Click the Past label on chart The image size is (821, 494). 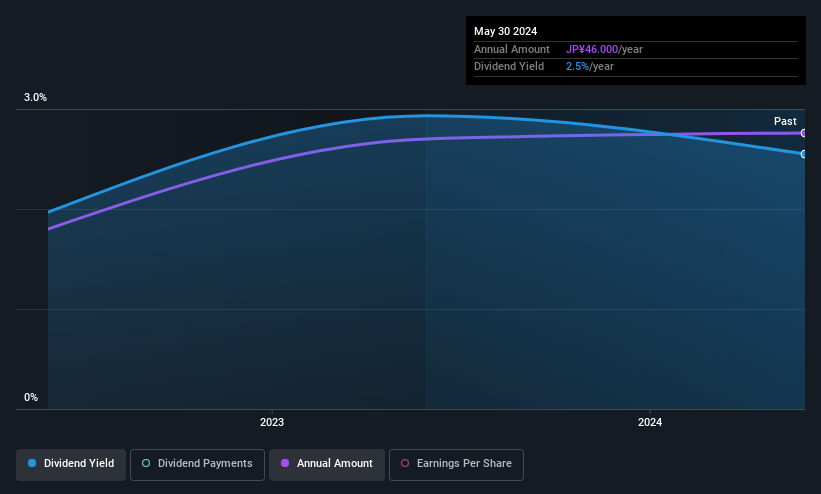(x=785, y=122)
